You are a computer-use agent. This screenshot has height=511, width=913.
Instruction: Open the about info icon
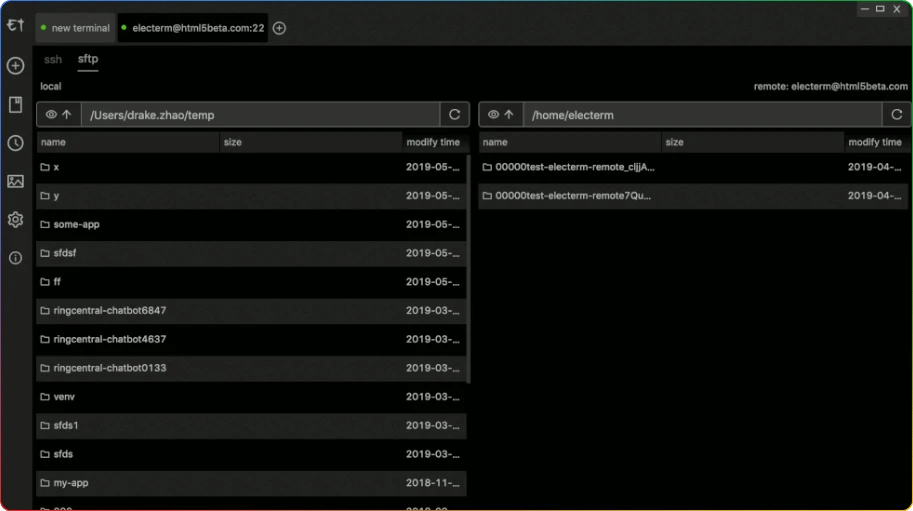point(15,258)
